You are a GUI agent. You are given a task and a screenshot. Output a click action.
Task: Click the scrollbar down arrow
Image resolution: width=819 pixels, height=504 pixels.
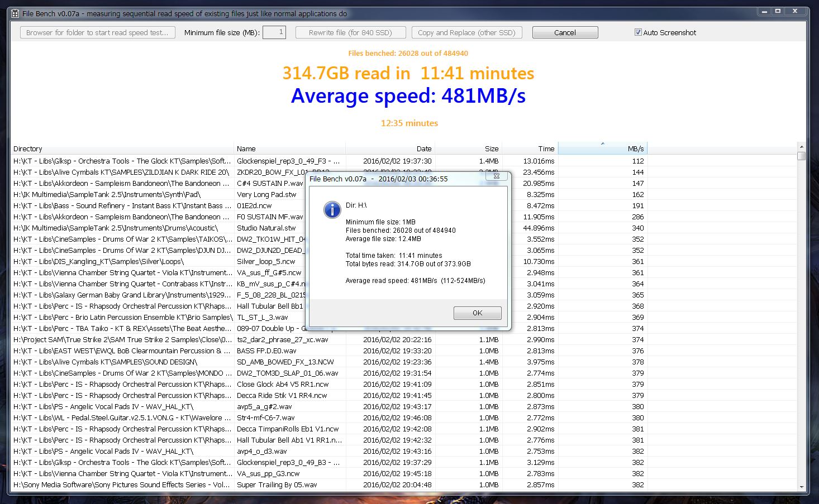point(801,487)
